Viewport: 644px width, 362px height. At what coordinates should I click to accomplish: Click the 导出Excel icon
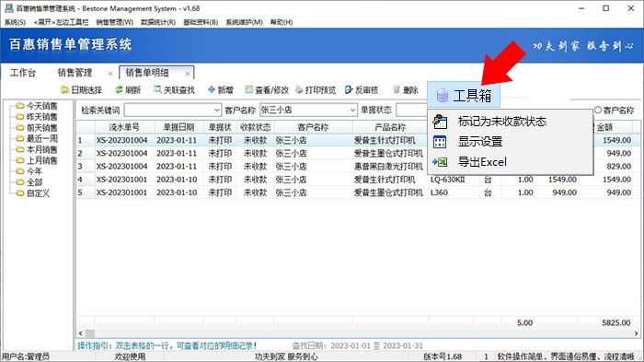[440, 162]
